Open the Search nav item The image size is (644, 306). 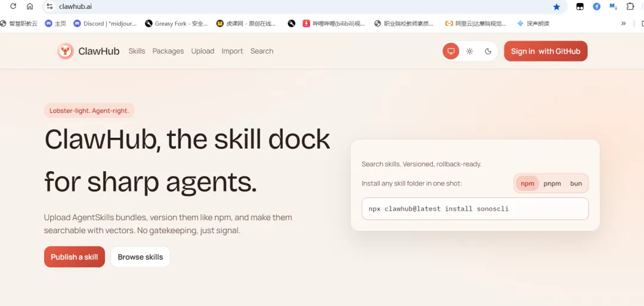[262, 51]
